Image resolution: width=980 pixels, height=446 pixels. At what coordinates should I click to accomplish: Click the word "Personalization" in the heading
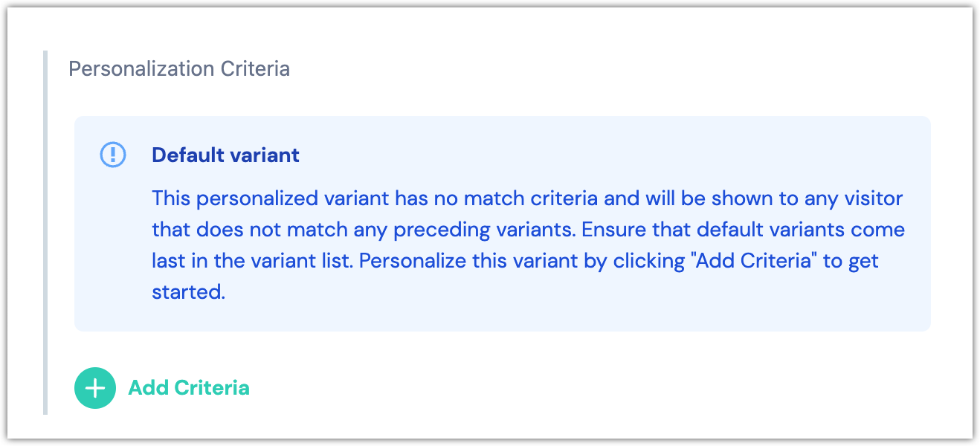point(142,69)
